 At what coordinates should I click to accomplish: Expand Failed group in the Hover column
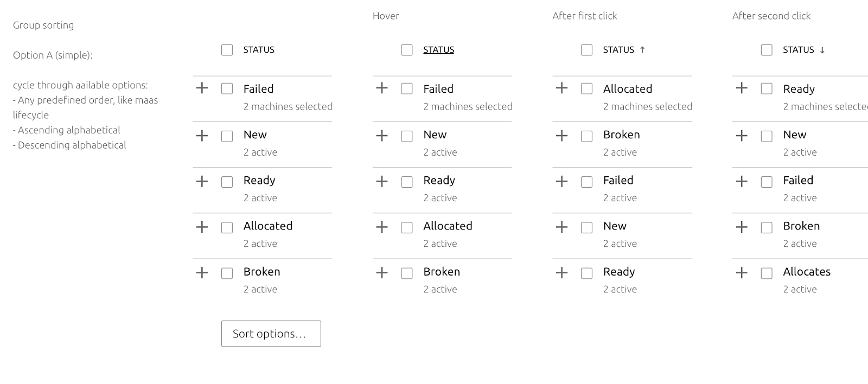[382, 88]
